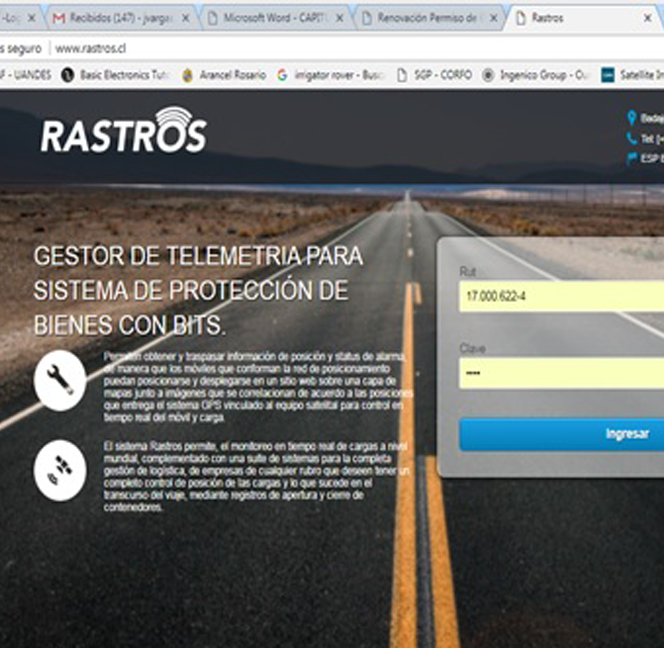
Task: Click the Ingenico Group bookmark favicon
Action: [x=488, y=75]
